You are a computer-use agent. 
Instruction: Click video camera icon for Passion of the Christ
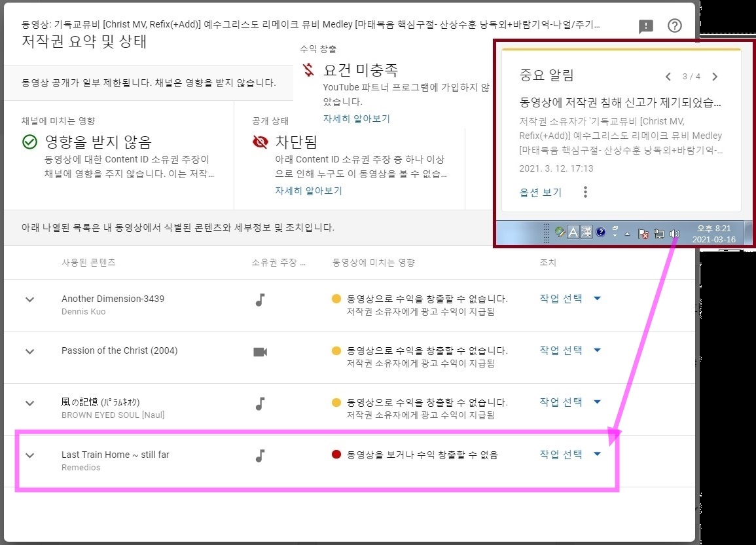[261, 352]
